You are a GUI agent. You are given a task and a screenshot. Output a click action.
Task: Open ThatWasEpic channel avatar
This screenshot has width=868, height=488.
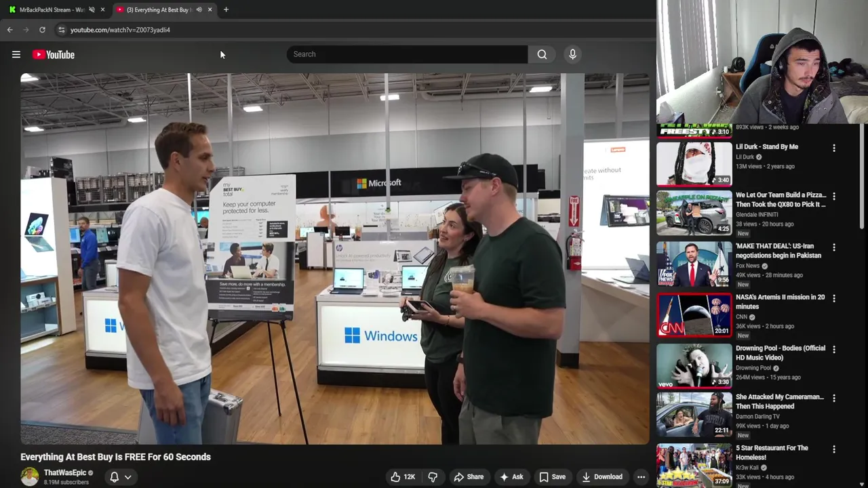30,476
